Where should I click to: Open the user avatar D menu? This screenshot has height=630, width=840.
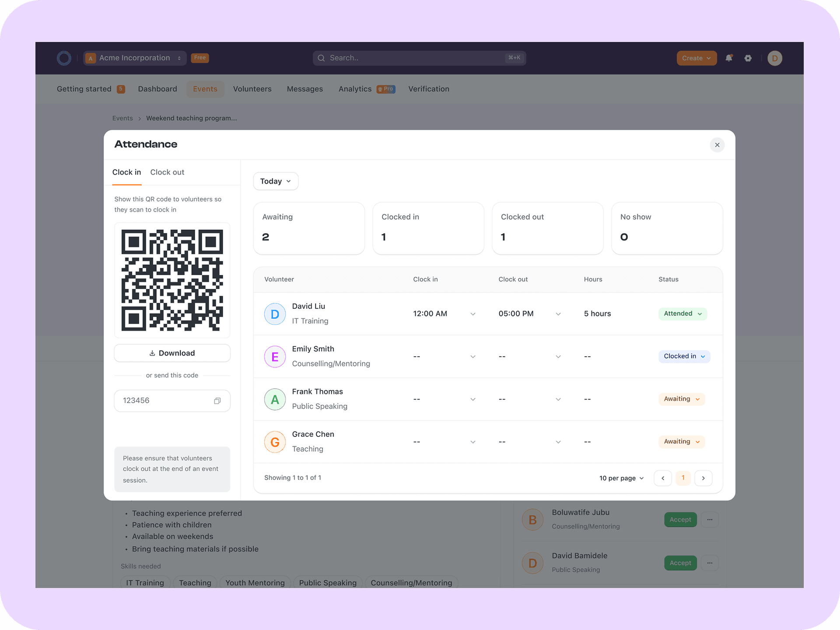[775, 58]
